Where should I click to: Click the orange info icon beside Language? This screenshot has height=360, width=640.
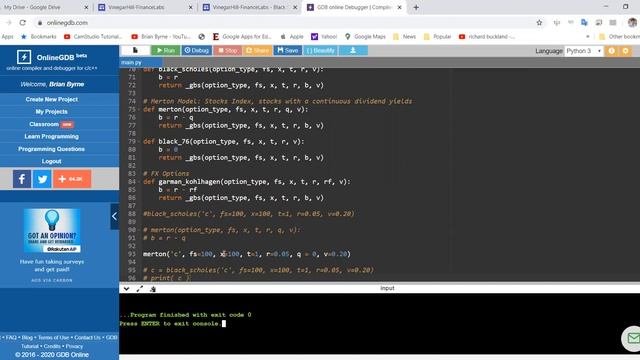[611, 51]
